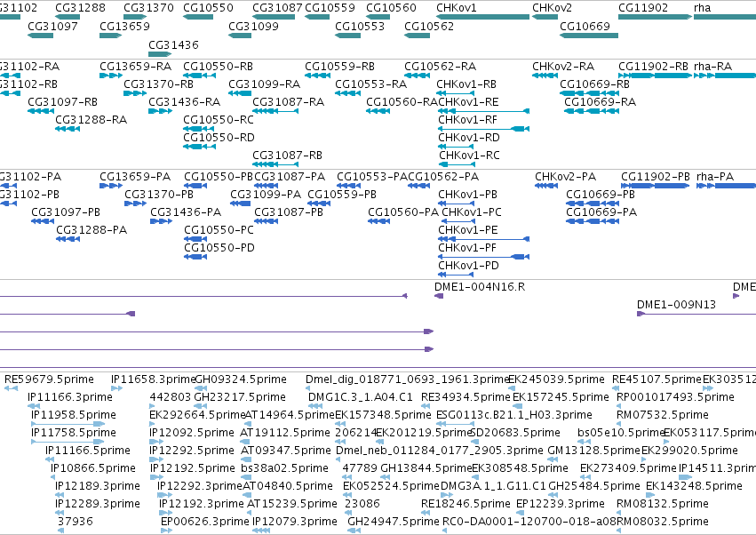The image size is (756, 535).
Task: Select the CG10550-RD transcript label
Action: tap(219, 138)
